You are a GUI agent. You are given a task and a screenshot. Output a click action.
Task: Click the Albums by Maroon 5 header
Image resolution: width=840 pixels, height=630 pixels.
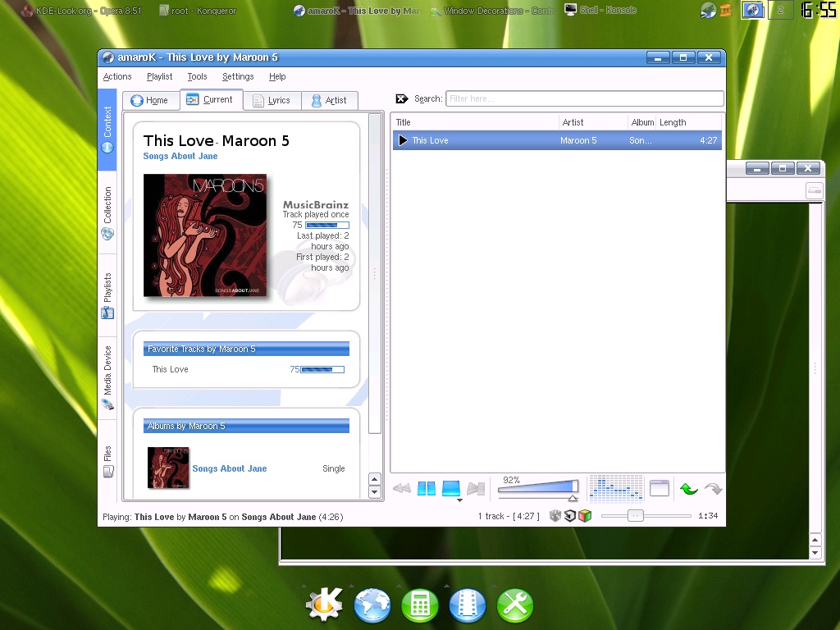pos(246,426)
